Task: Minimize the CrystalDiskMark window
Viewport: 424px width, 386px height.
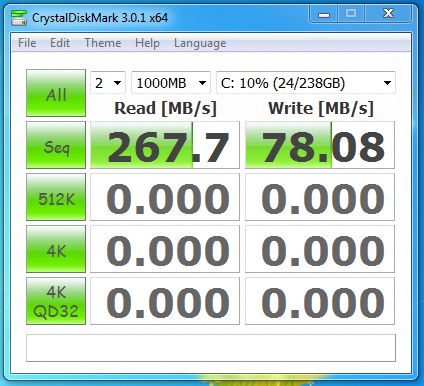Action: click(324, 14)
